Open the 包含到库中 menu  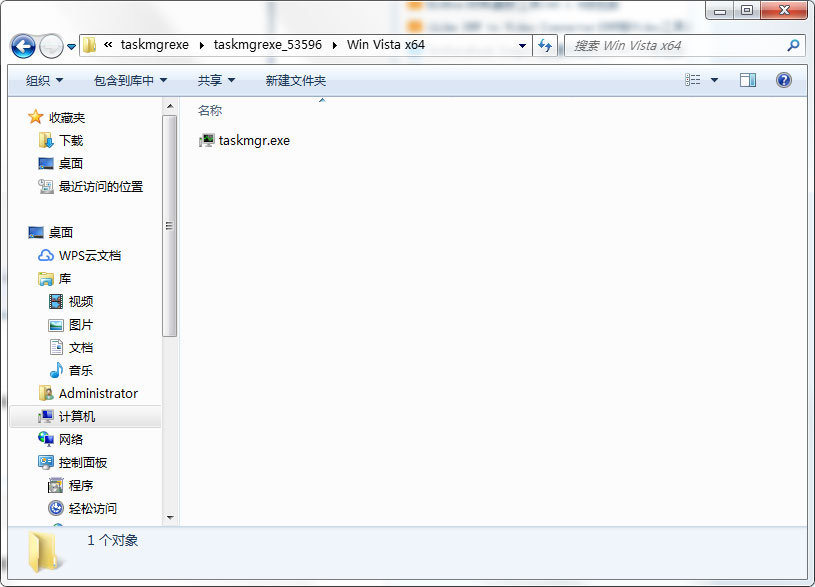tap(130, 81)
